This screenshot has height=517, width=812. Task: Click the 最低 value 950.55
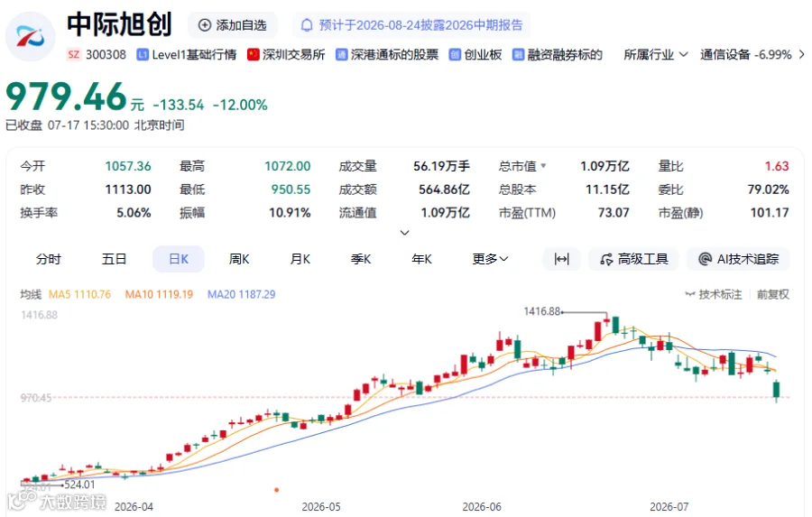(x=291, y=189)
